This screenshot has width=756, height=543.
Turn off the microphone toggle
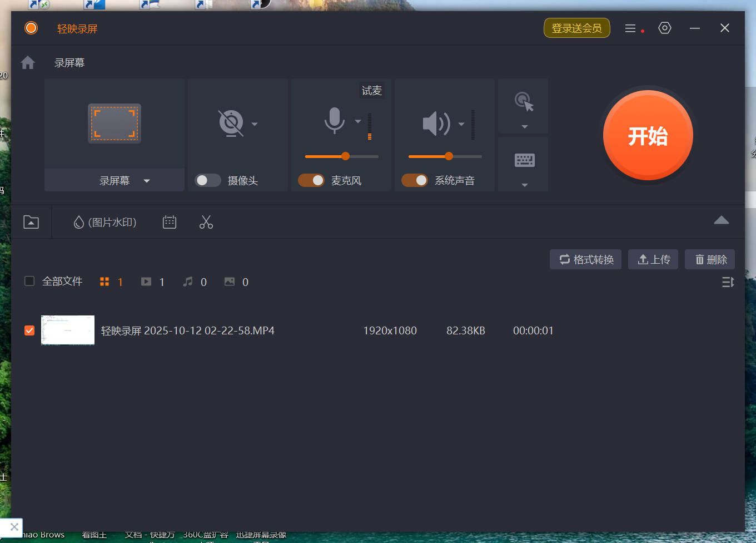[311, 180]
